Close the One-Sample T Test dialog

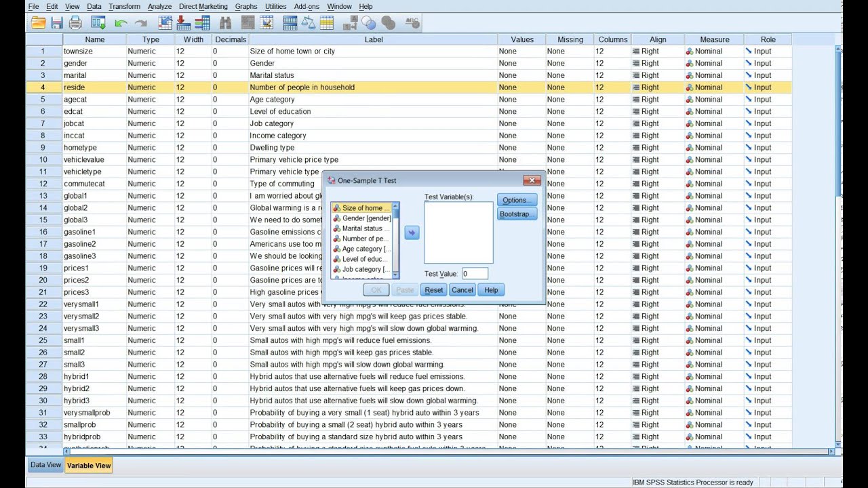coord(532,180)
